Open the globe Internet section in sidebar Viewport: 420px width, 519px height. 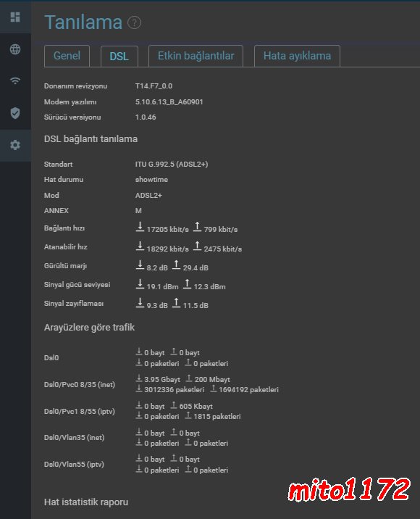coord(15,49)
